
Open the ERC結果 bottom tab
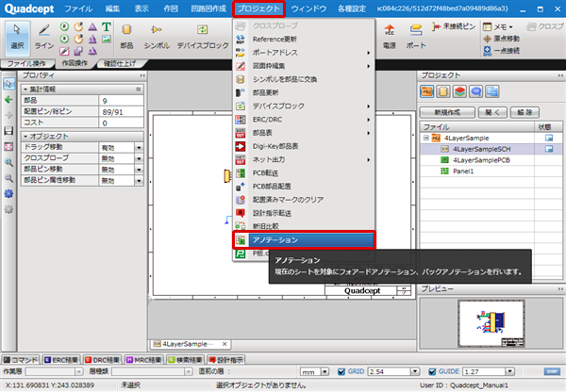(61, 360)
